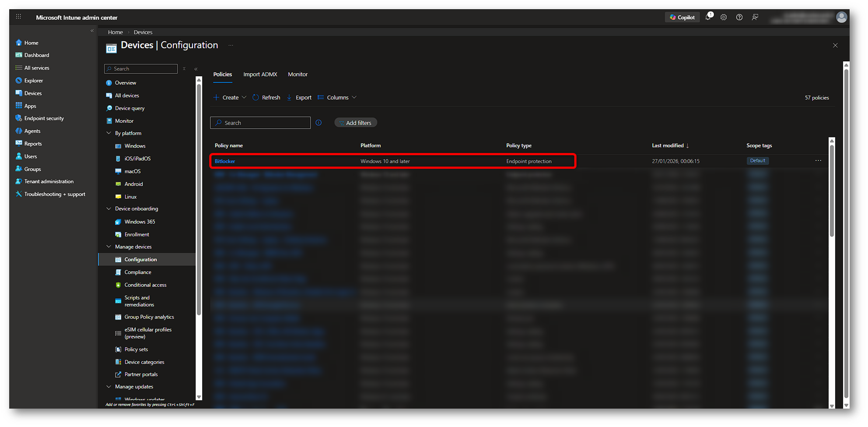View notifications bell icon
Viewport: 868px width, 427px height.
(708, 17)
